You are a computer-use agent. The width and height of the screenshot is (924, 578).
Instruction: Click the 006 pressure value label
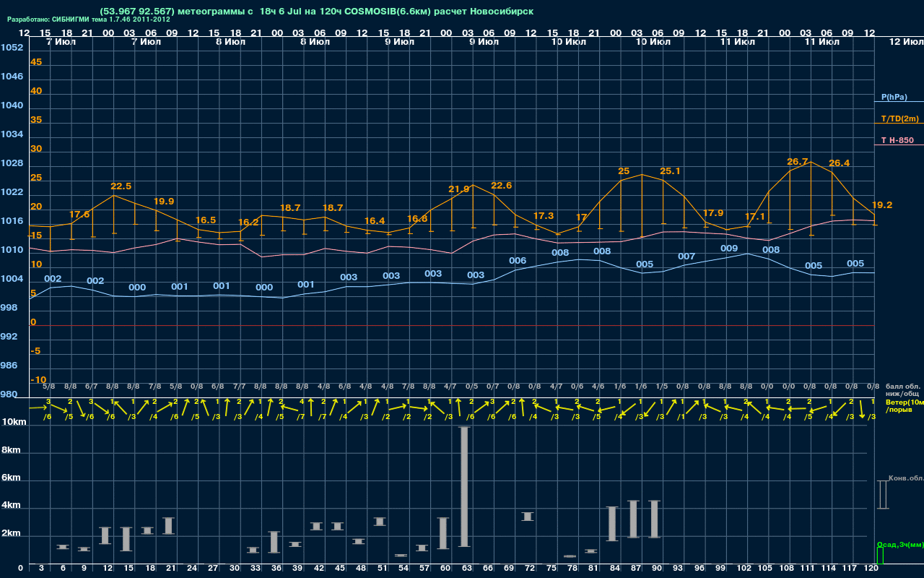[x=518, y=261]
